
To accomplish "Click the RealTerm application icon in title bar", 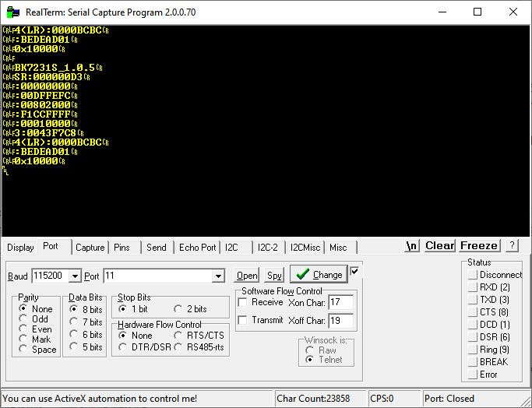I will (13, 12).
